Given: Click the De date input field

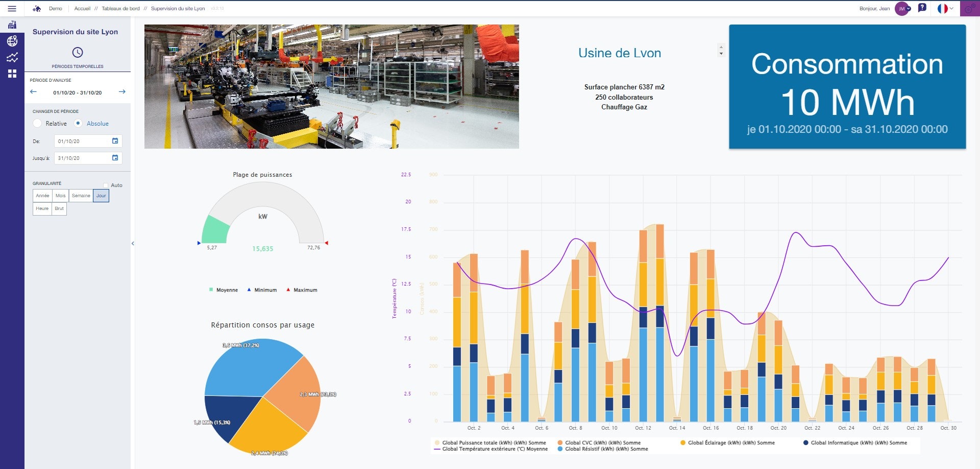Looking at the screenshot, I should pos(88,141).
